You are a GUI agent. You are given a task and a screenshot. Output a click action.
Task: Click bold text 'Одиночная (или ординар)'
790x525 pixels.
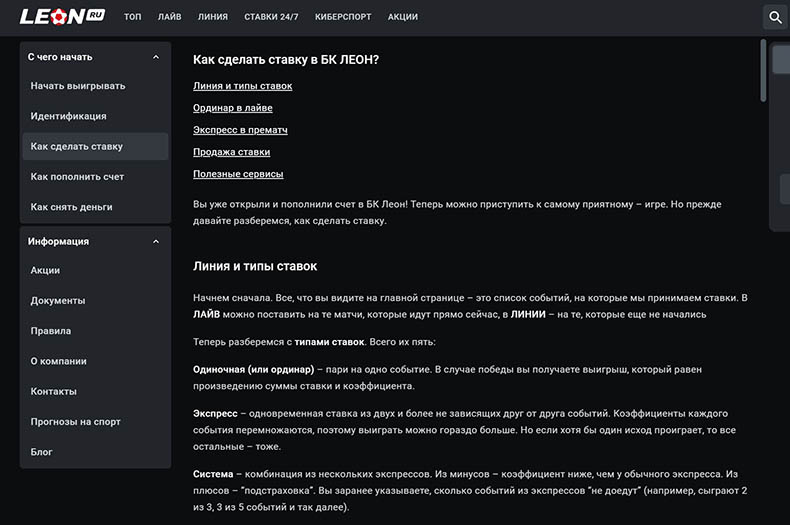253,370
